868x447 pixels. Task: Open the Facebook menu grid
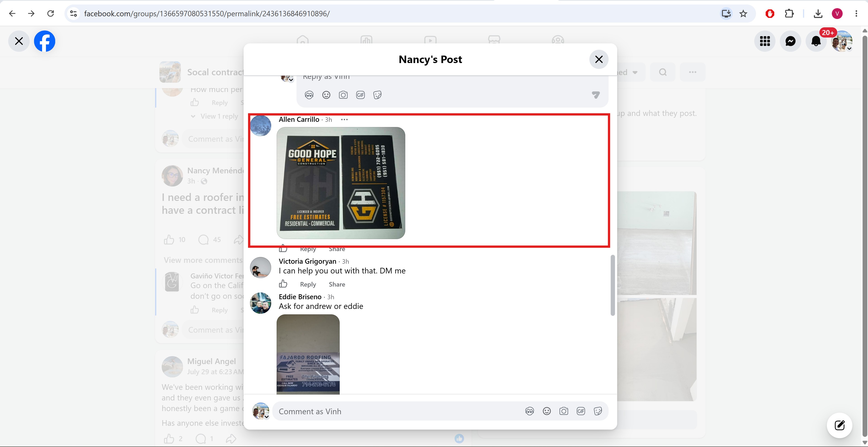pyautogui.click(x=765, y=41)
